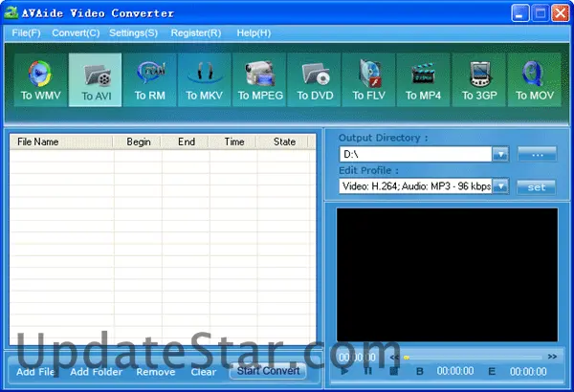Remove the selected file from list
Viewport: 574px width, 392px height.
tap(156, 372)
